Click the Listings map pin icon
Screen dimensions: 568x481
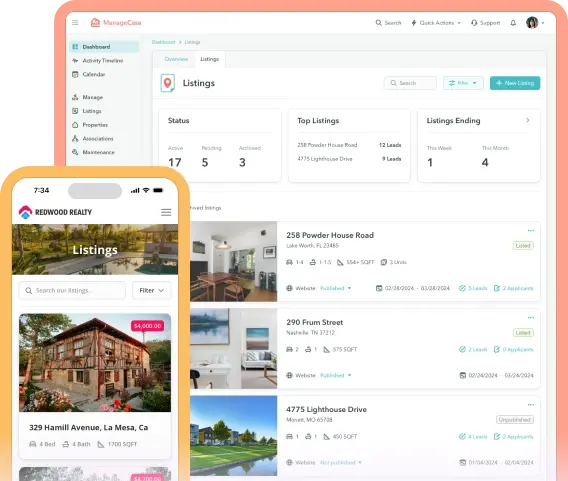click(x=167, y=83)
